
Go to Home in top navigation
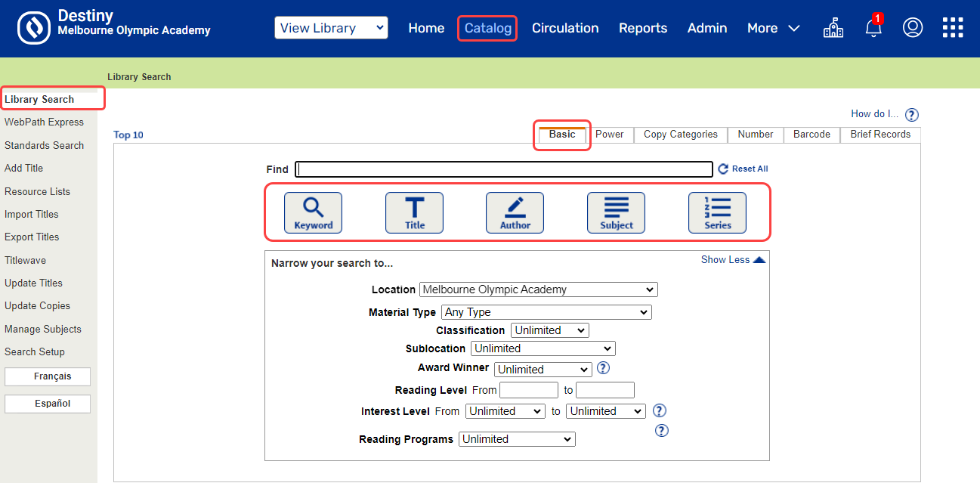click(x=426, y=28)
